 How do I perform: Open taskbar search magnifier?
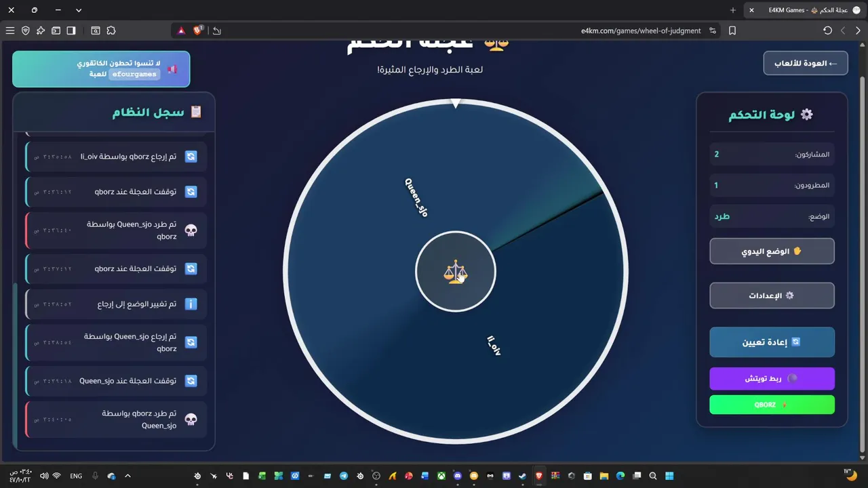[x=652, y=476]
